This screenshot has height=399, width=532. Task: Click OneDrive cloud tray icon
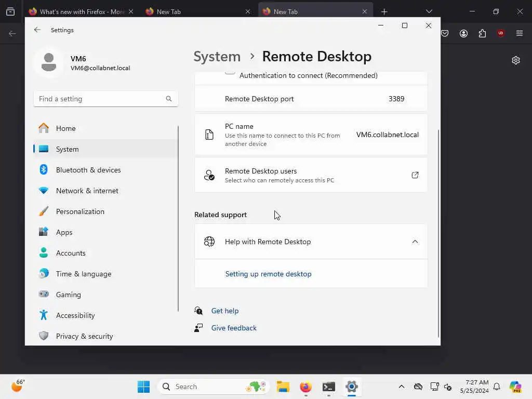[418, 387]
